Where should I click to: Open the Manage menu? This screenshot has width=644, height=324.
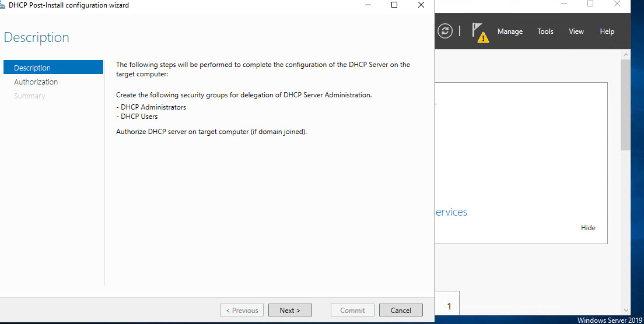[510, 31]
